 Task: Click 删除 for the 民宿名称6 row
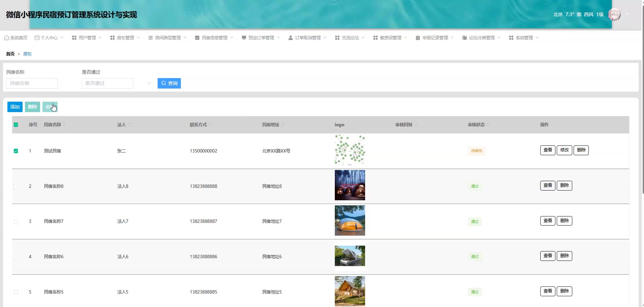565,256
